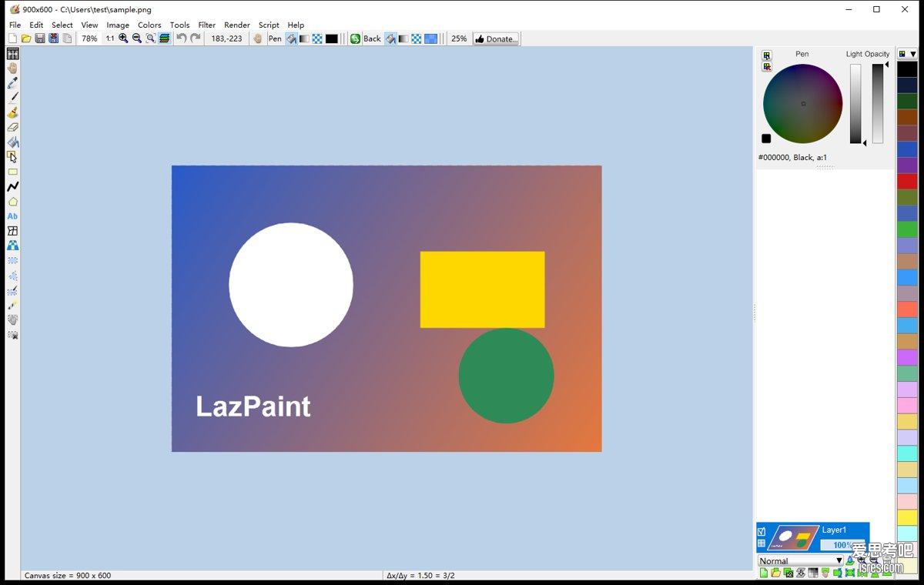Set pen fill to solid color
924x585 pixels.
[291, 38]
